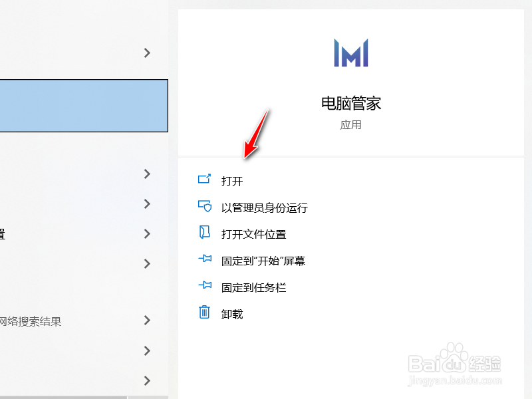Image resolution: width=532 pixels, height=399 pixels.
Task: Click the 电脑管家 app title text
Action: pos(351,103)
